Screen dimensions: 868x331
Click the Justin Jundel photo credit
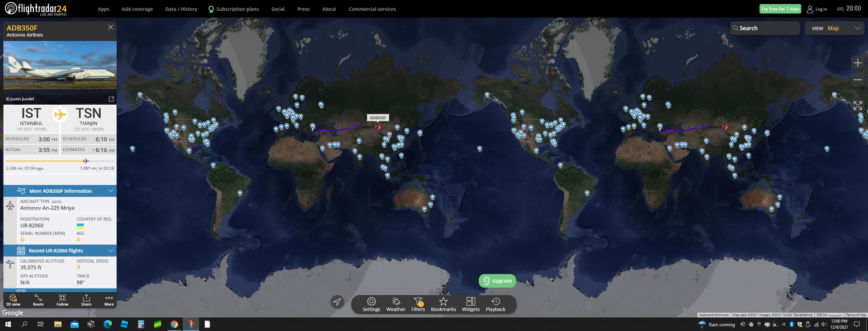point(20,99)
